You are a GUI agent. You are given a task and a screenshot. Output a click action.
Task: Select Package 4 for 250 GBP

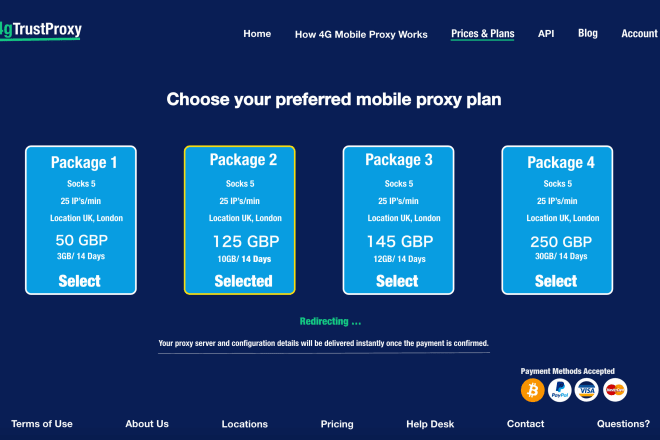tap(556, 281)
